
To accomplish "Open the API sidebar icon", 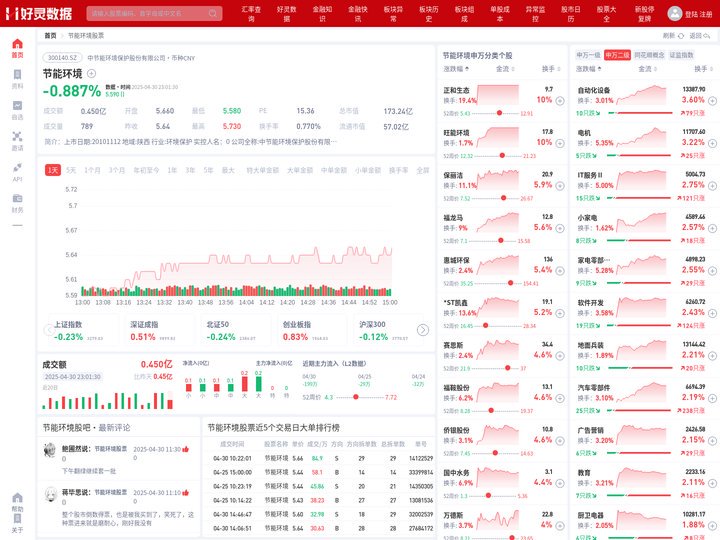I will click(x=17, y=167).
